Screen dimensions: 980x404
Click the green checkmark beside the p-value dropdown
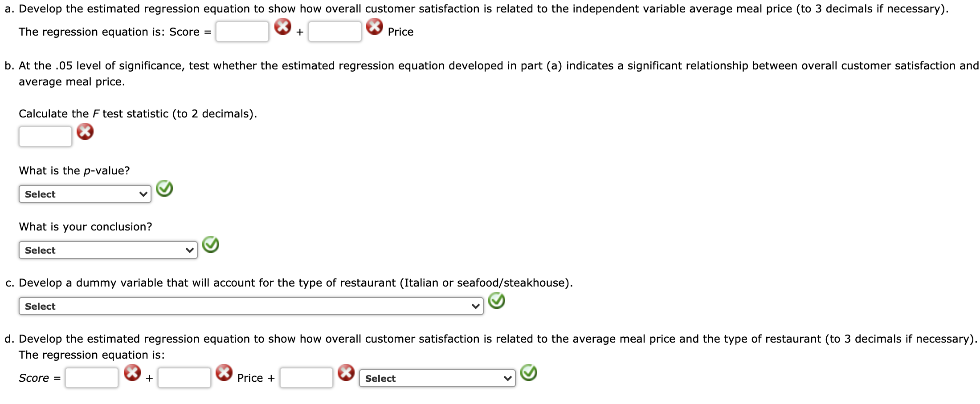click(165, 189)
